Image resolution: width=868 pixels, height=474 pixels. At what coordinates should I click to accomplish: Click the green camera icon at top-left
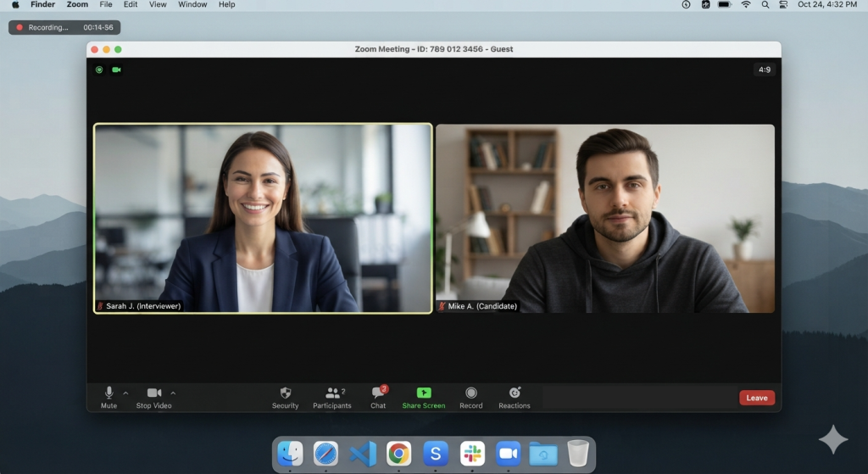click(116, 70)
